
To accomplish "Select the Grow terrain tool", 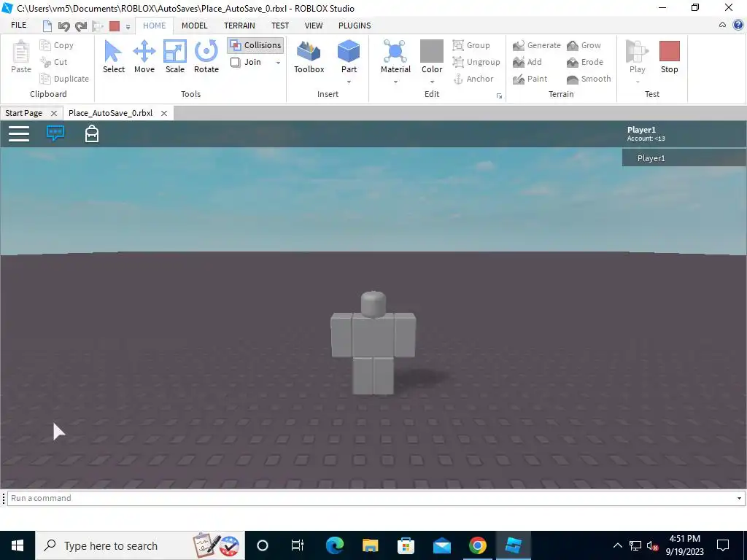I will coord(584,45).
